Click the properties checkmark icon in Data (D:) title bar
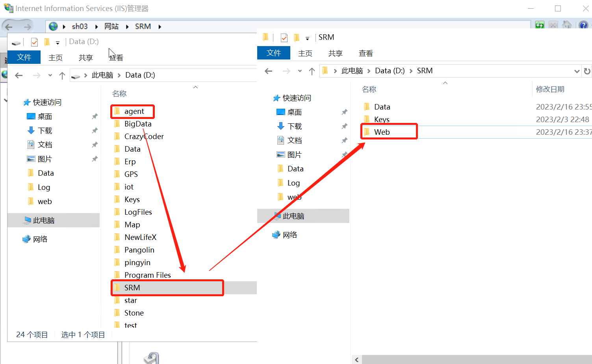This screenshot has height=364, width=592. tap(34, 42)
